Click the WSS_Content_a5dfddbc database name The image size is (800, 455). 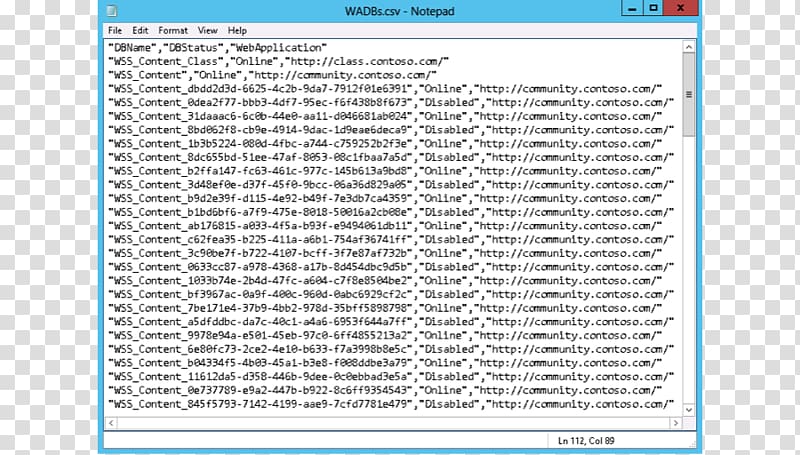[x=260, y=322]
